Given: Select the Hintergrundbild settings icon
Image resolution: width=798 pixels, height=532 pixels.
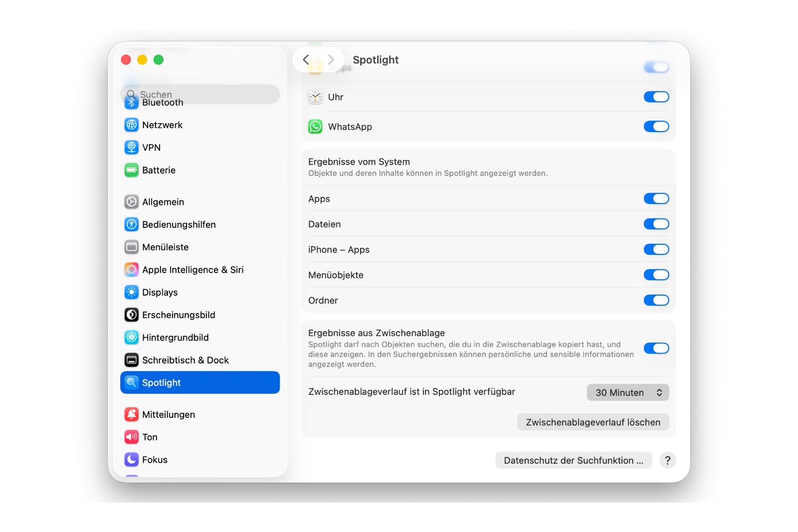Looking at the screenshot, I should [131, 337].
